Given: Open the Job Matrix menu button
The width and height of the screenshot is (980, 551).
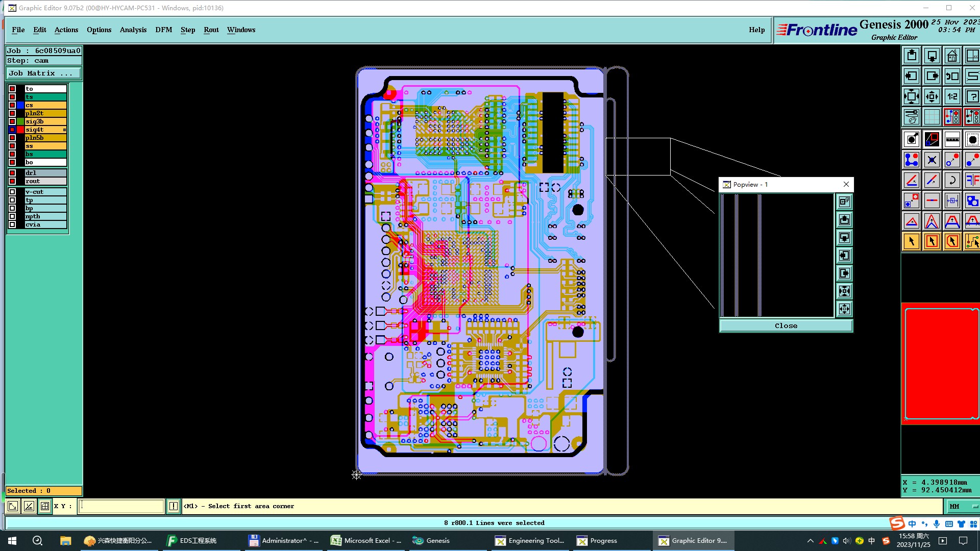Looking at the screenshot, I should 43,73.
